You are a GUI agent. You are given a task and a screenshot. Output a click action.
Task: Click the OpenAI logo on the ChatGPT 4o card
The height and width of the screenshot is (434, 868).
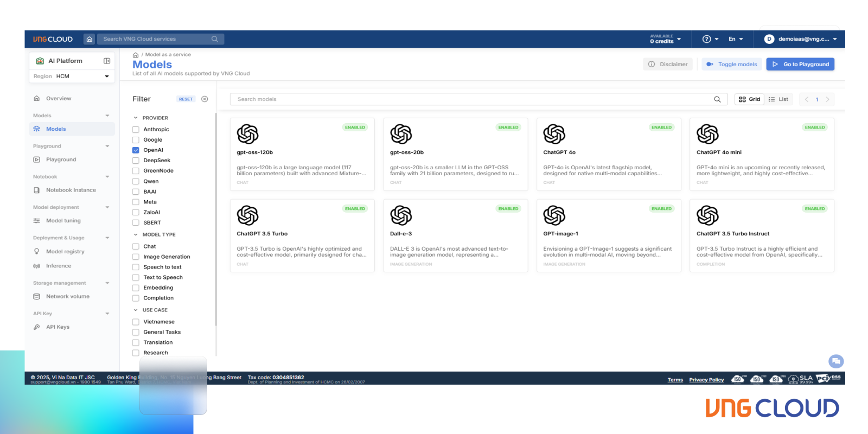click(x=554, y=134)
